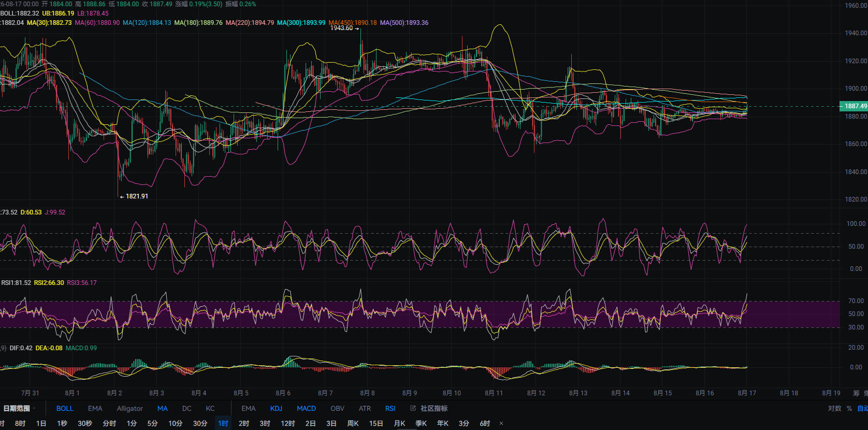Open the 社区指标 community indicators icon
868x430 pixels.
(x=413, y=408)
